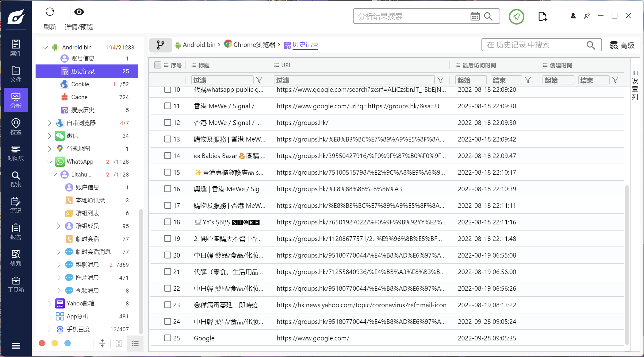Open the 研判 sidebar icon
This screenshot has width=644, height=357.
coord(16,258)
